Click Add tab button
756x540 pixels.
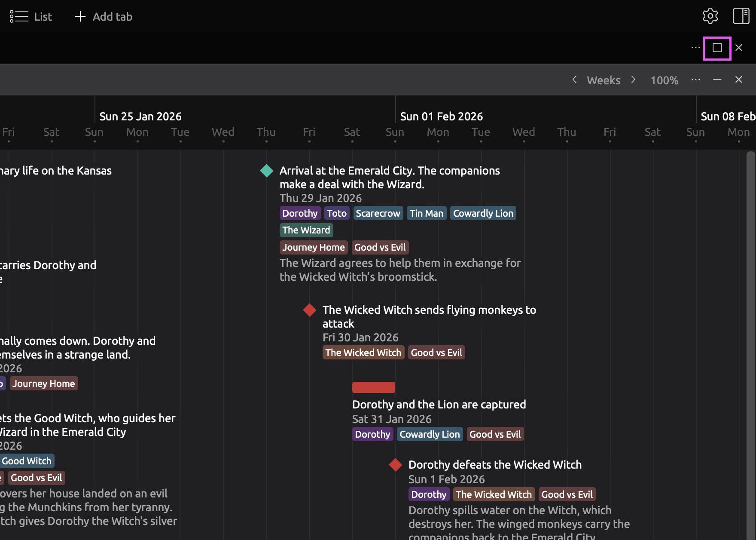pos(104,17)
